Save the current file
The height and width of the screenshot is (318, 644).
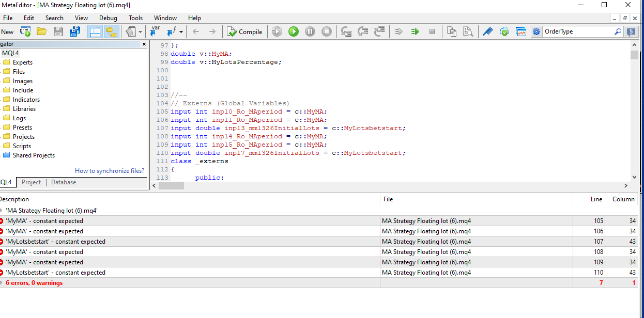(x=58, y=31)
